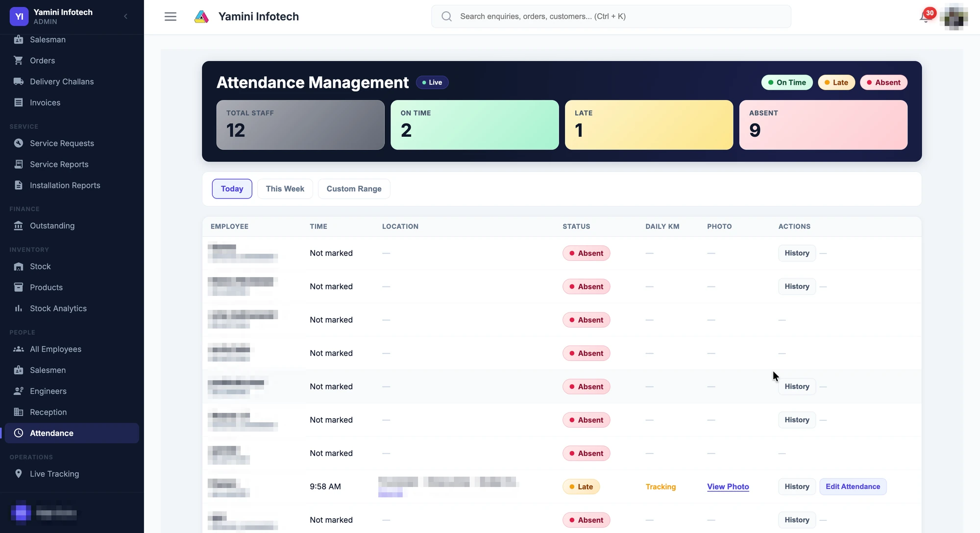Click the Live status badge
The image size is (980, 533).
[x=432, y=82]
